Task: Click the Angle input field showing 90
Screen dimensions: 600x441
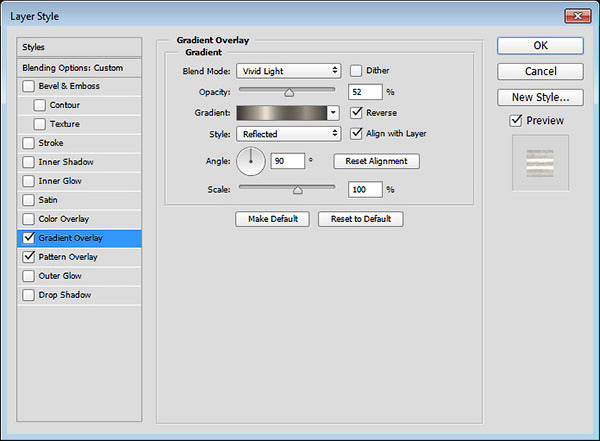Action: coord(288,161)
